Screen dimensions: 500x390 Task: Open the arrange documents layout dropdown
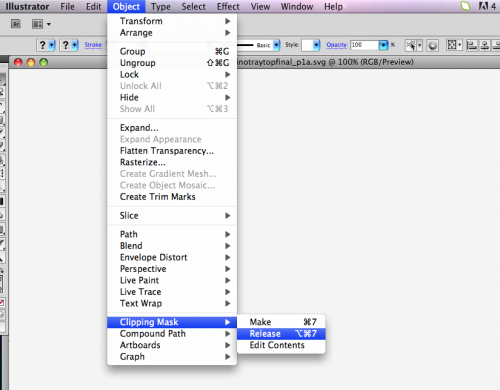point(41,24)
